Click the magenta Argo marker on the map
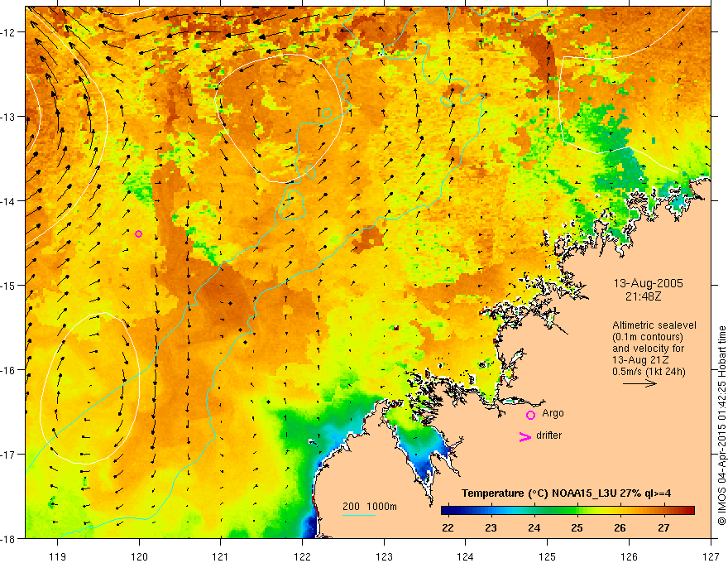The width and height of the screenshot is (728, 563). [x=138, y=233]
